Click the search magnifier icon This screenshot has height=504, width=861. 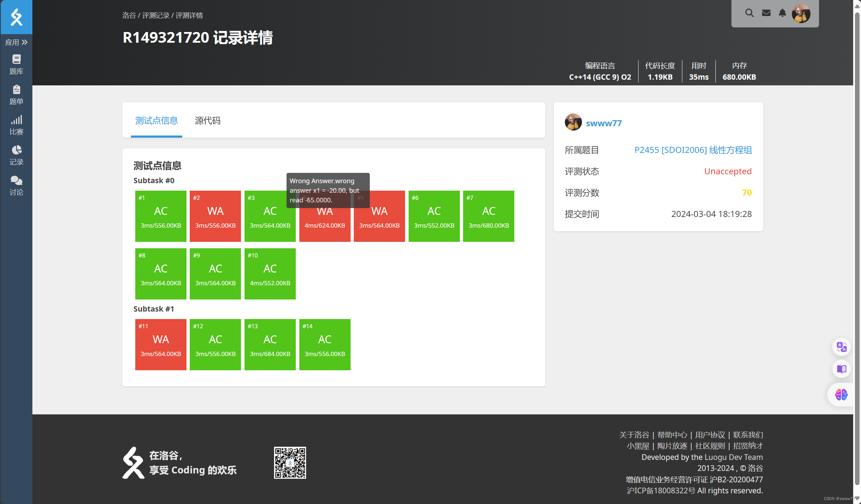(x=749, y=13)
